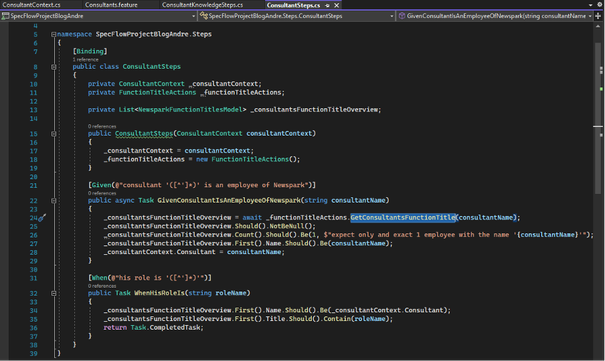Viewport: 605px width, 361px height.
Task: Pin the ConsultantSteps.cs tab
Action: coord(327,5)
